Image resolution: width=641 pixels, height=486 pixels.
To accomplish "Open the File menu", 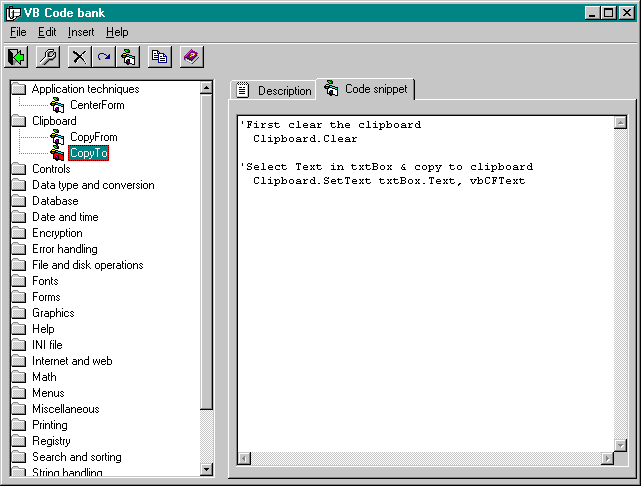I will 18,32.
